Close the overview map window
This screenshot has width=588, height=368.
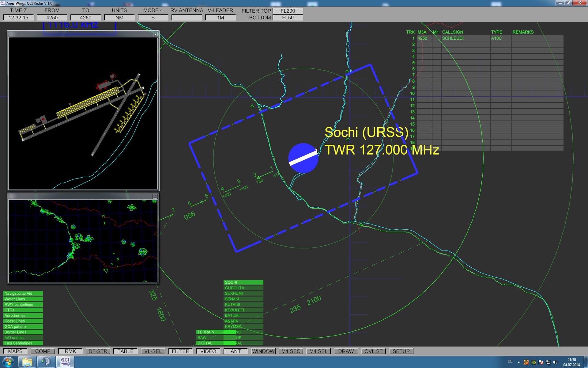(155, 196)
